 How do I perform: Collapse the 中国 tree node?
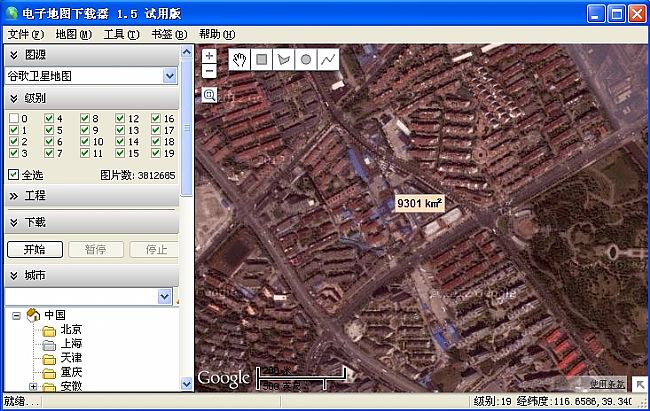(16, 316)
